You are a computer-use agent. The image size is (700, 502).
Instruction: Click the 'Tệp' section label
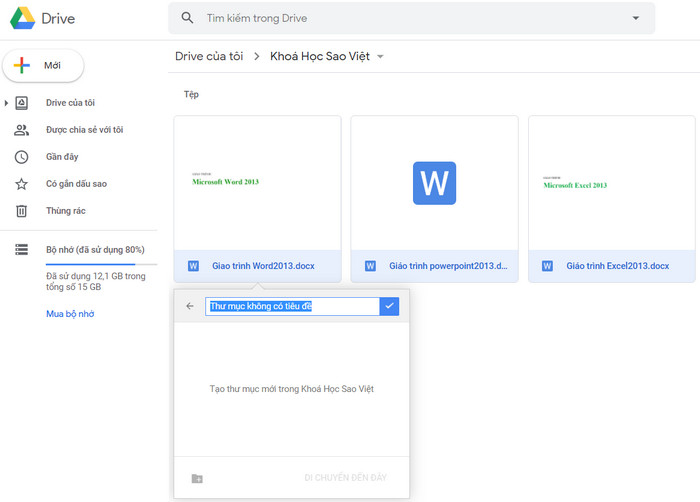tap(191, 94)
